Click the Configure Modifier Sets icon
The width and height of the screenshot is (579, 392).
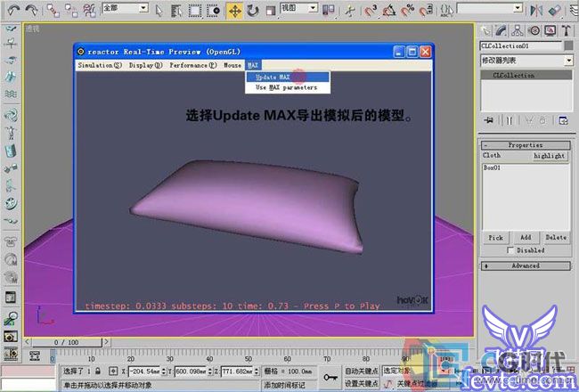point(563,120)
